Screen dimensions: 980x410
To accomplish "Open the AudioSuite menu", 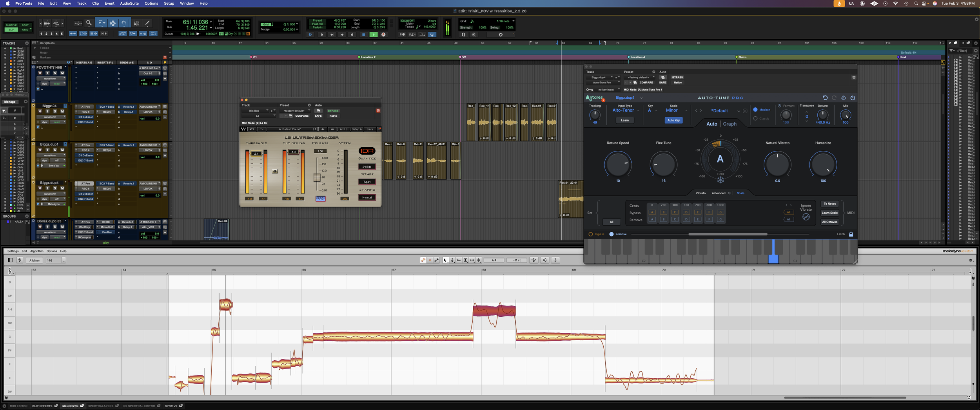I will coord(129,3).
